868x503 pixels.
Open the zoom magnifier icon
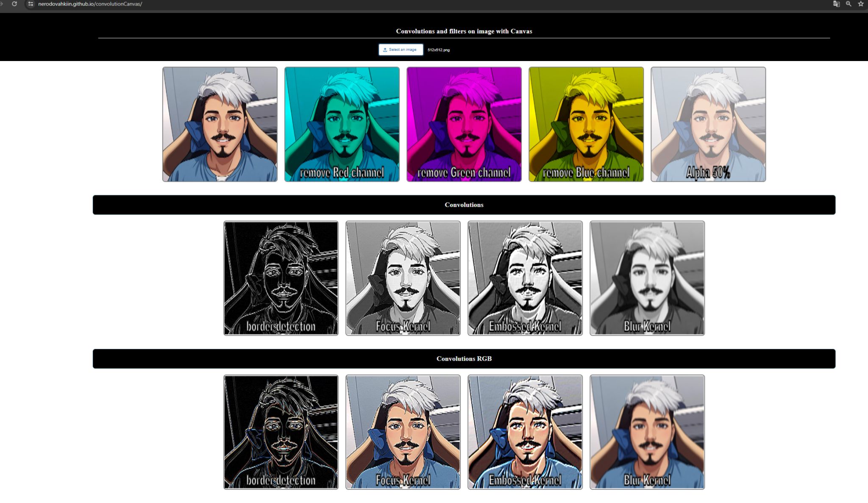click(849, 4)
